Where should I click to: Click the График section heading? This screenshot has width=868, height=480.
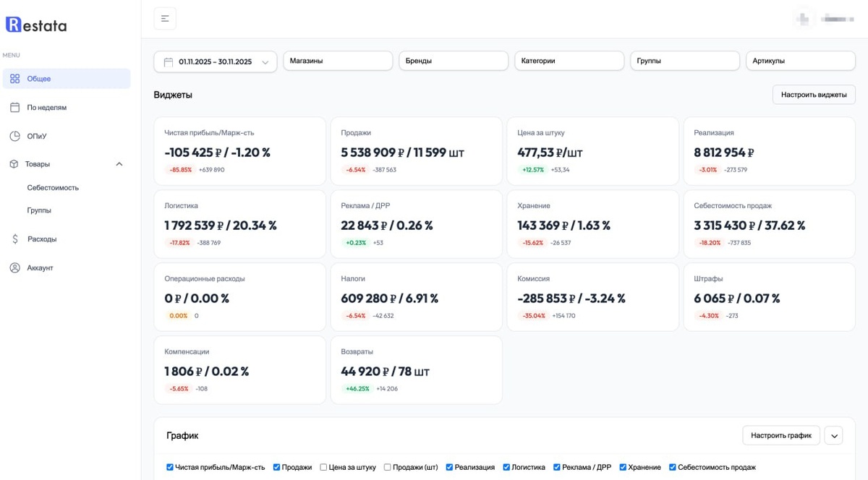(182, 436)
